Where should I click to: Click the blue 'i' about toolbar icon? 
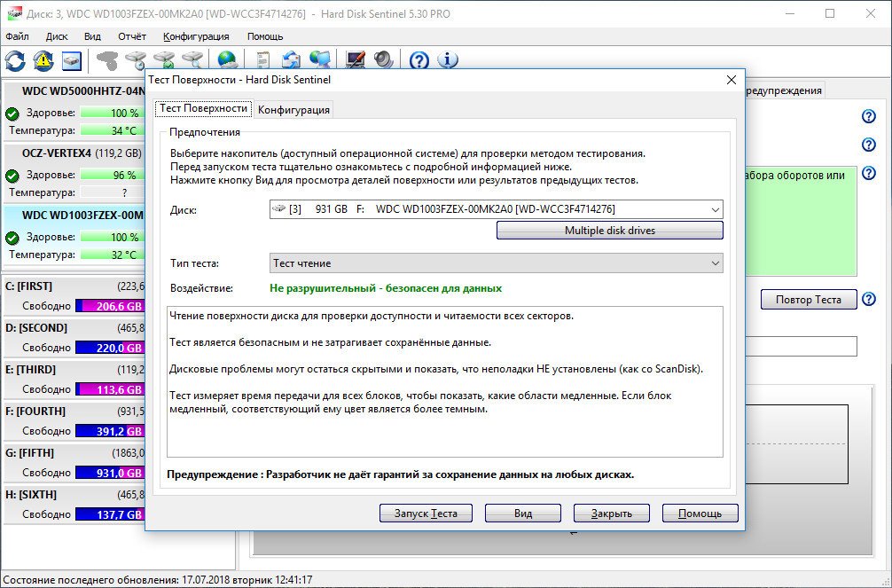(x=448, y=60)
